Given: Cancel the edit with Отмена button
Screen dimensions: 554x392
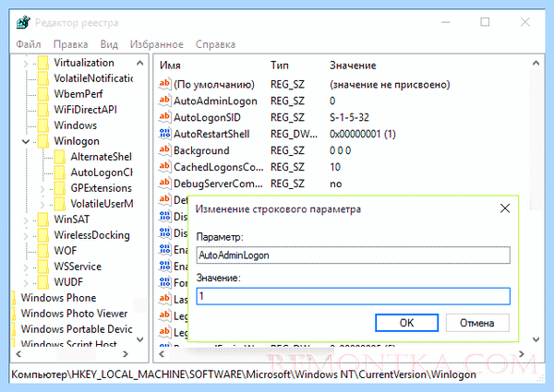Looking at the screenshot, I should click(477, 323).
